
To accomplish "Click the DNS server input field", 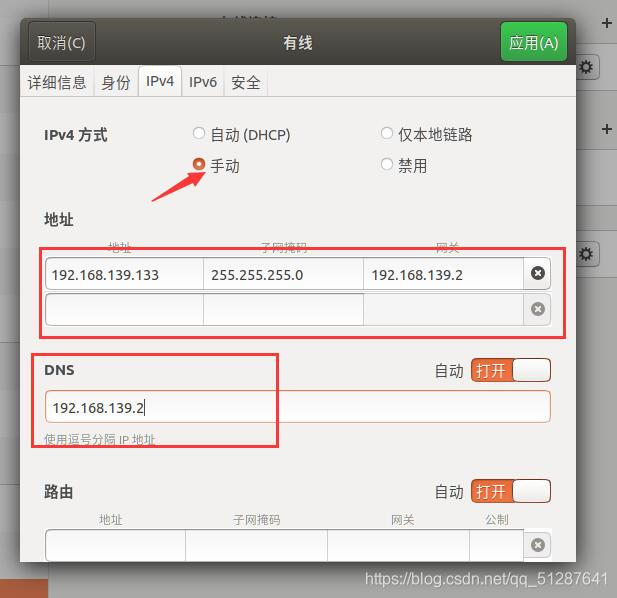I will [298, 407].
